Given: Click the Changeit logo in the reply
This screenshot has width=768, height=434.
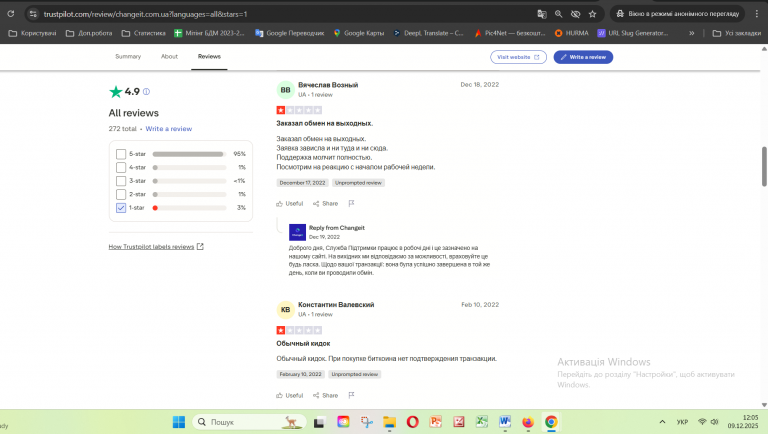Looking at the screenshot, I should point(297,232).
